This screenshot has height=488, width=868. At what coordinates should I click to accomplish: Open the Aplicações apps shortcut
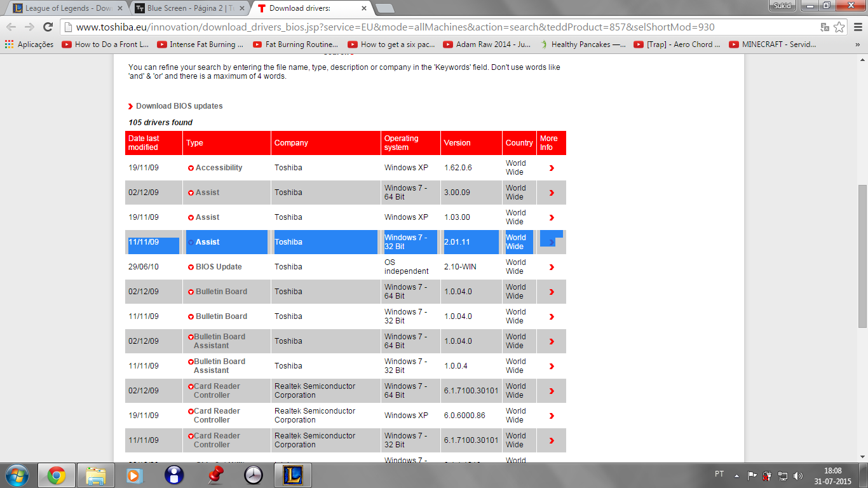(29, 44)
